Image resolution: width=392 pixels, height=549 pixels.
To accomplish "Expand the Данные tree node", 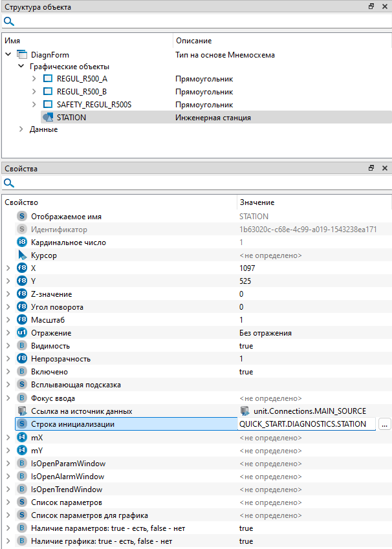I will (x=21, y=129).
